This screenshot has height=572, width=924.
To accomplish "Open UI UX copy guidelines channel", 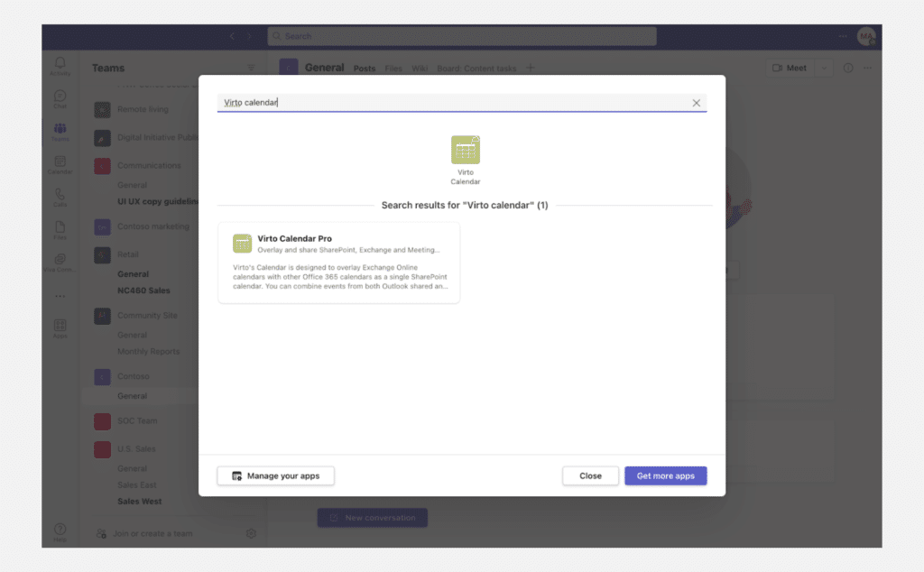I will (158, 201).
